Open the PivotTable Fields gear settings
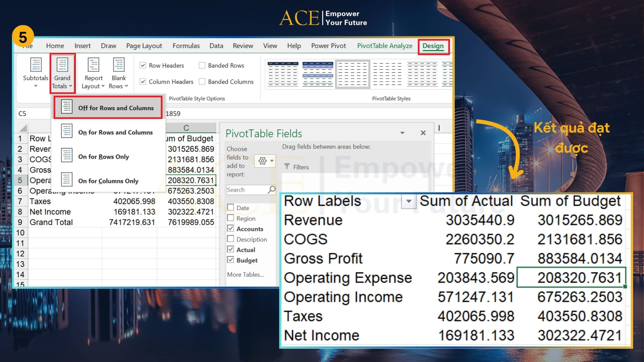This screenshot has height=362, width=644. coord(262,161)
